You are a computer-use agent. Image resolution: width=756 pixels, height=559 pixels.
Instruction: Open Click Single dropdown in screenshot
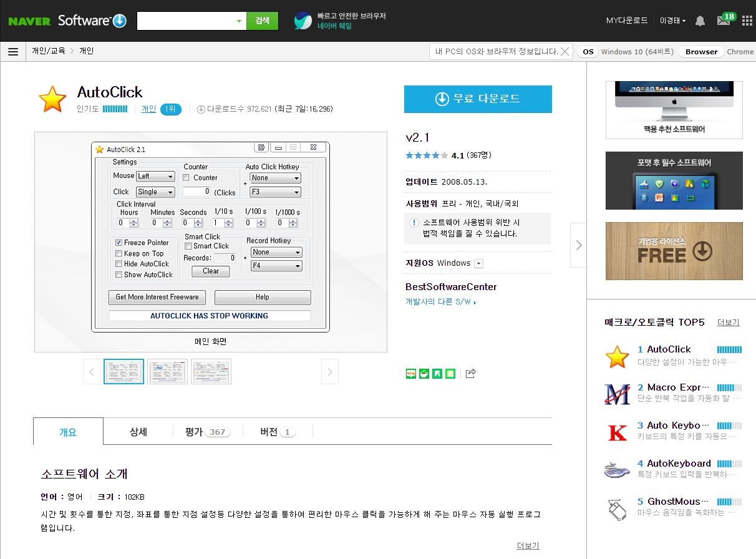pyautogui.click(x=155, y=192)
